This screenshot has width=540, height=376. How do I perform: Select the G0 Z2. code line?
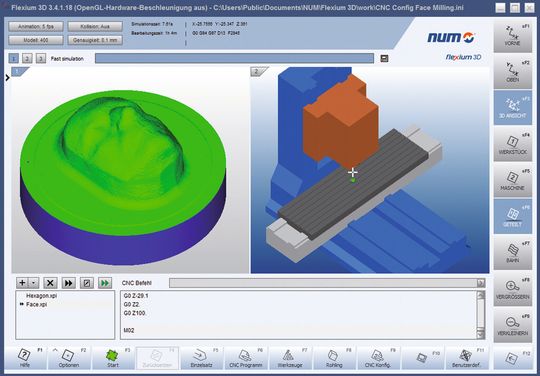(x=132, y=304)
